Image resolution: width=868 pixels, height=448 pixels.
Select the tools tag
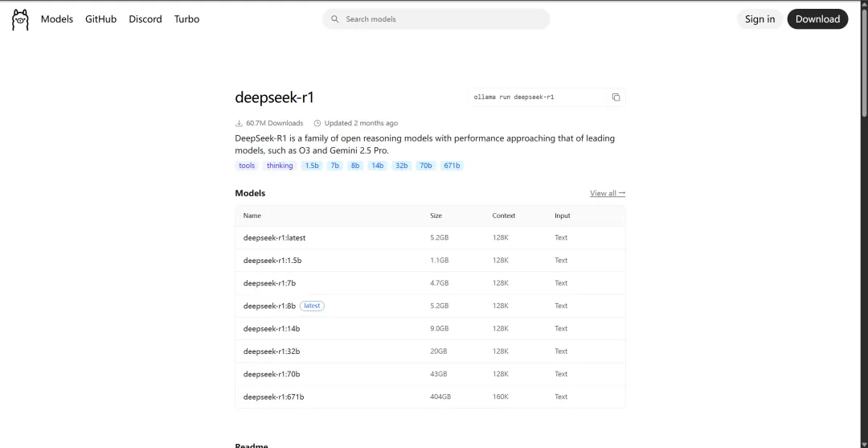(x=247, y=166)
